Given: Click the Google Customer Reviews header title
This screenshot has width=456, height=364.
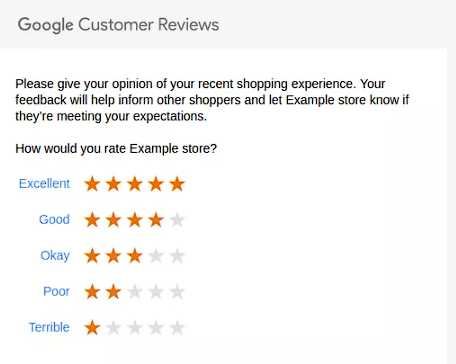Looking at the screenshot, I should [x=118, y=25].
